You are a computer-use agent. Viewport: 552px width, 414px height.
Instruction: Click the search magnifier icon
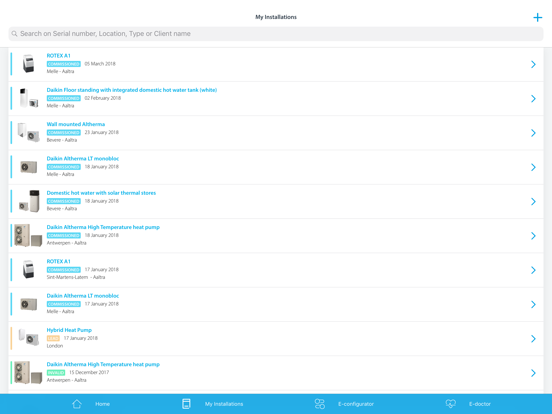coord(14,34)
